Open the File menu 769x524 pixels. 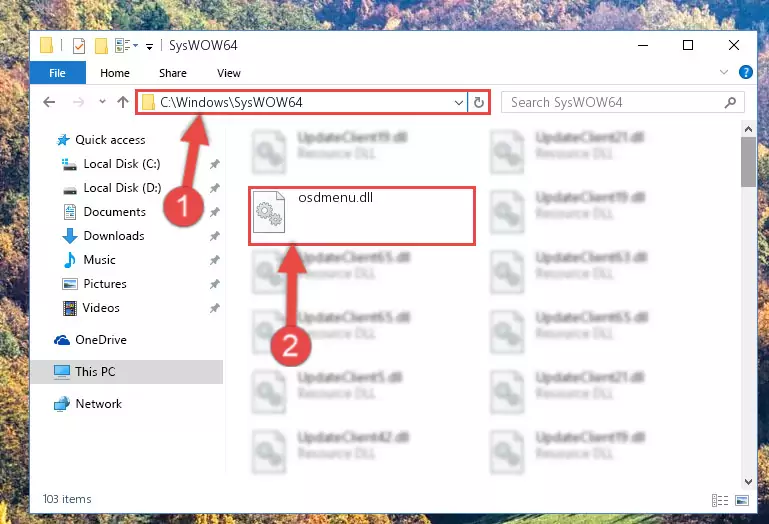click(x=57, y=73)
